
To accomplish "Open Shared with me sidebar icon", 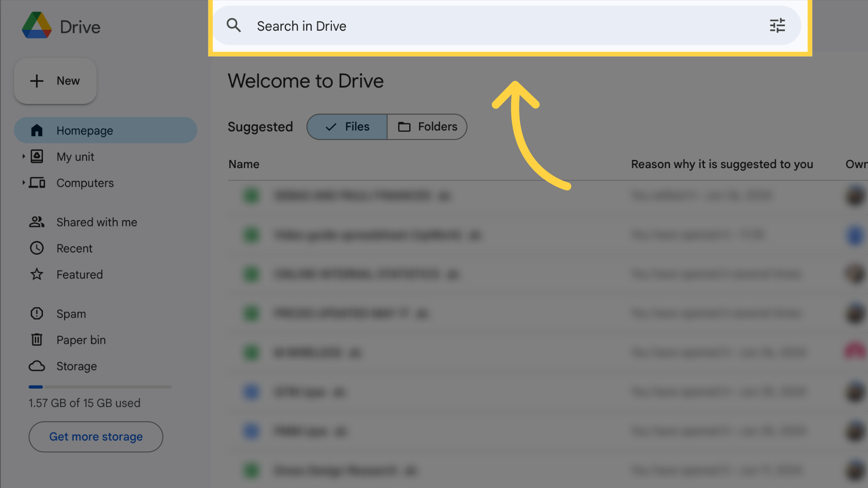I will click(38, 222).
